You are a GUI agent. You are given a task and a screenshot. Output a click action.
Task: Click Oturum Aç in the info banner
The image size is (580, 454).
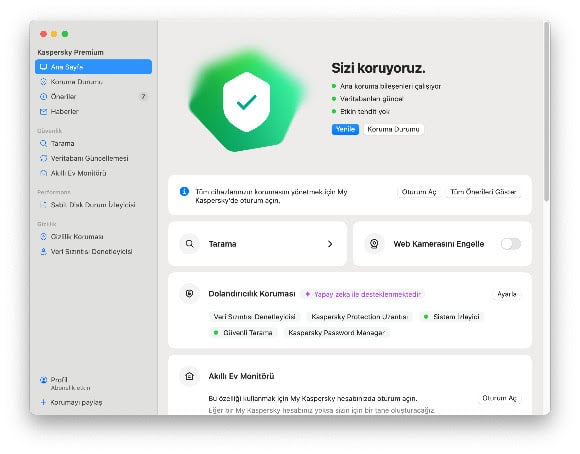(x=419, y=192)
